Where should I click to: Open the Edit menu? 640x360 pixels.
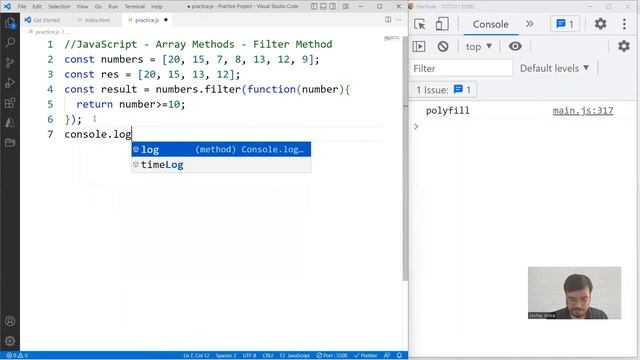coord(37,7)
